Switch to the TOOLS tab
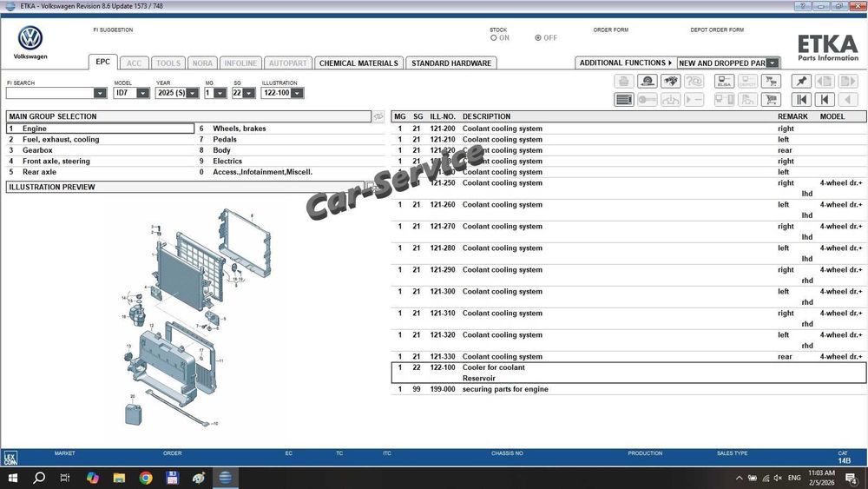The height and width of the screenshot is (489, 868). pyautogui.click(x=168, y=63)
